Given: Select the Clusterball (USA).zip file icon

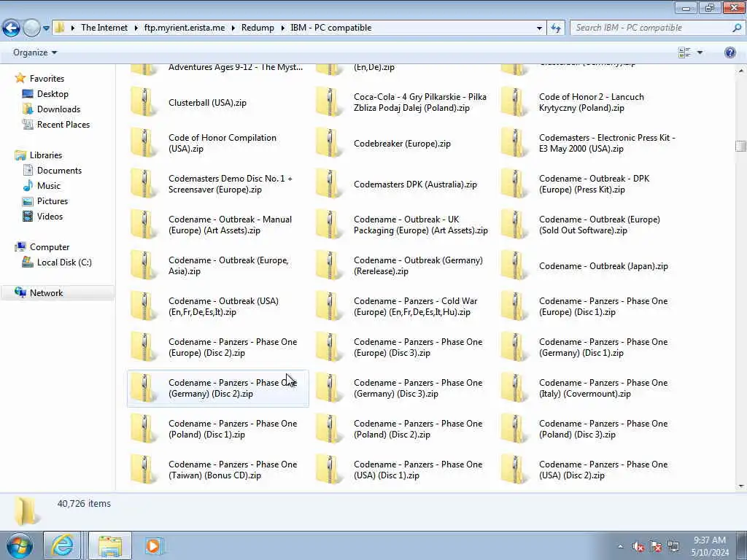Looking at the screenshot, I should click(144, 102).
